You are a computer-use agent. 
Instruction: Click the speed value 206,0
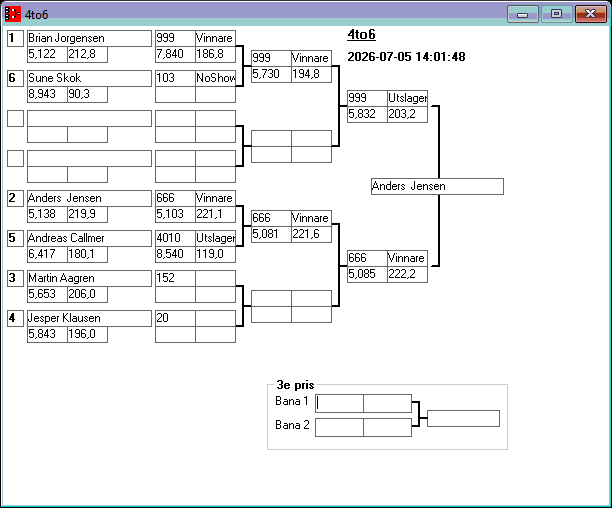tap(87, 294)
